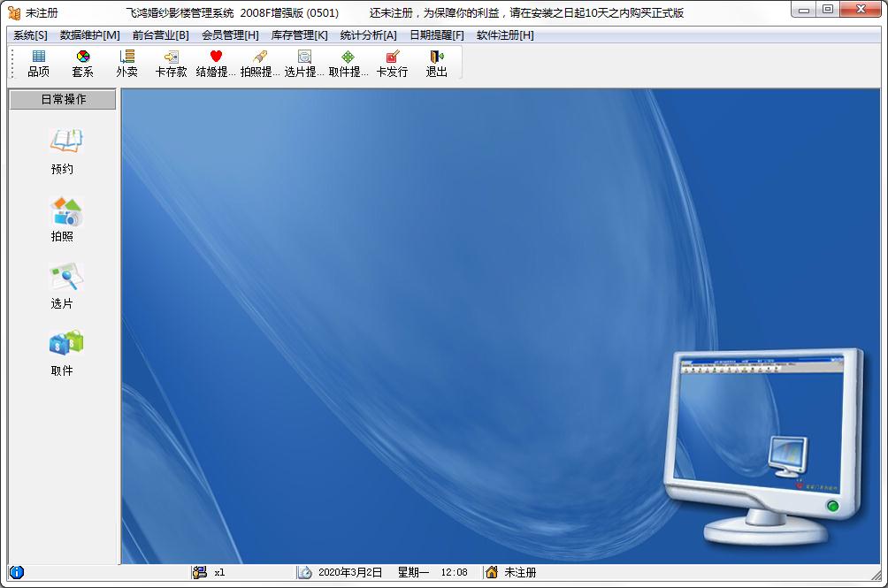Open the 拍照 camera sidebar icon
Image resolution: width=888 pixels, height=588 pixels.
63,219
